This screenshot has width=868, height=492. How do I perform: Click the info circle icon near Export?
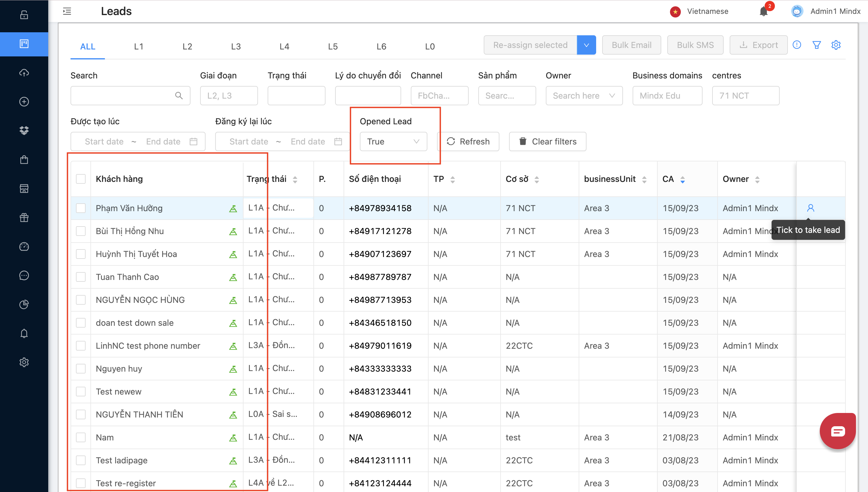pos(797,45)
